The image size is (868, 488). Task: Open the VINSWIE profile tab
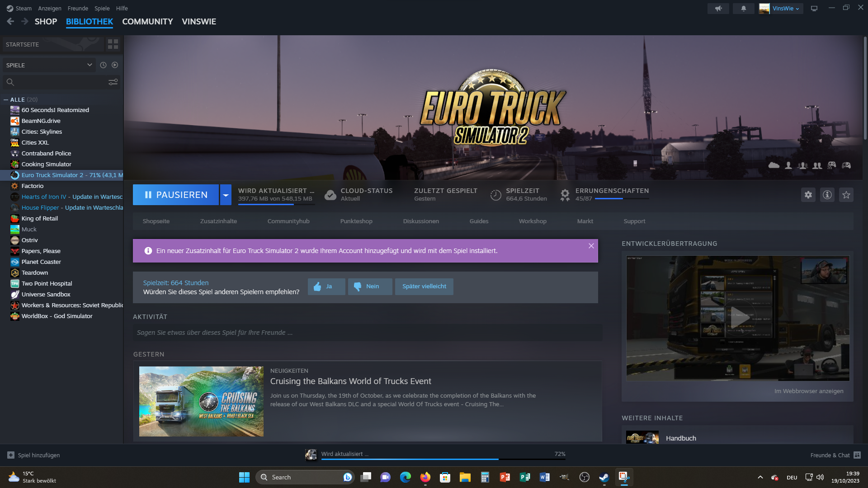(199, 22)
